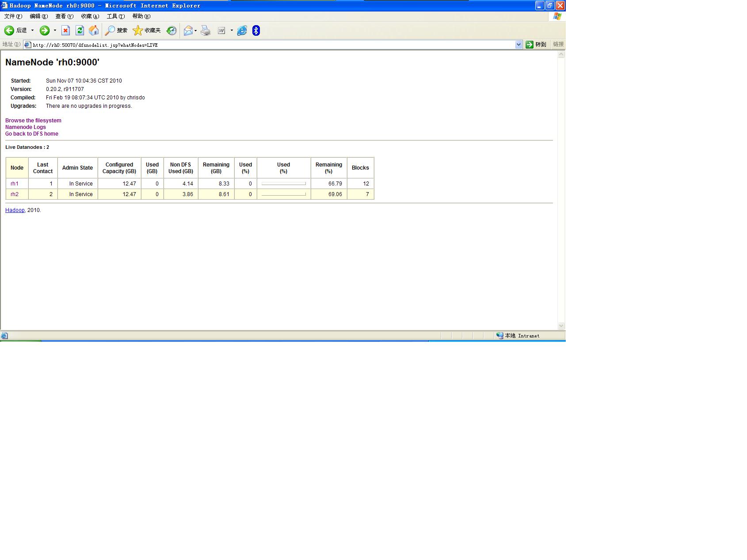Click the Internet Explorer messenger icon
The height and width of the screenshot is (560, 747).
(242, 30)
